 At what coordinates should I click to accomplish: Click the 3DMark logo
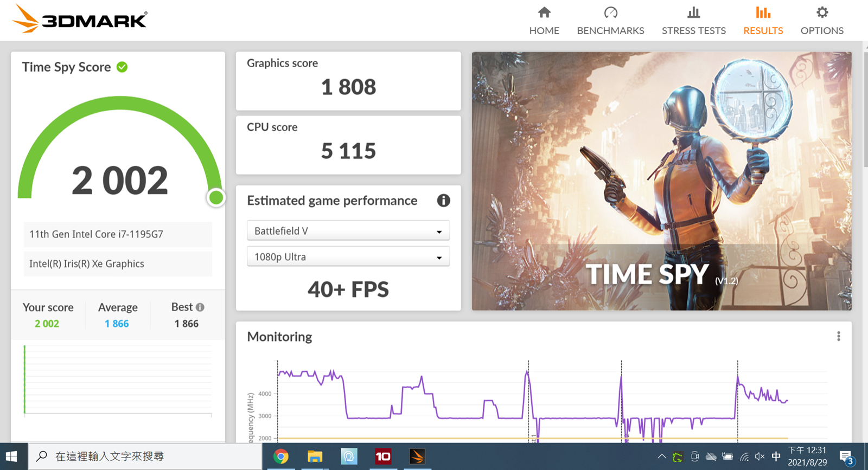tap(79, 20)
